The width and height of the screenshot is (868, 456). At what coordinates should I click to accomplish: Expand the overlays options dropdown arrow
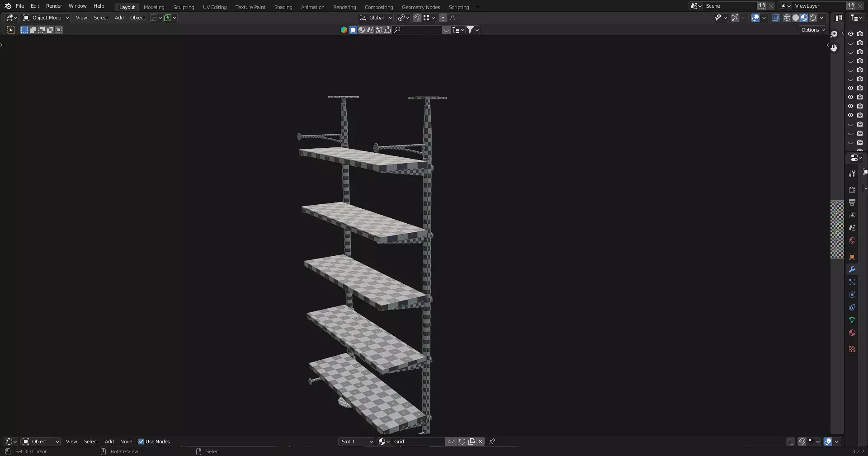coord(764,18)
